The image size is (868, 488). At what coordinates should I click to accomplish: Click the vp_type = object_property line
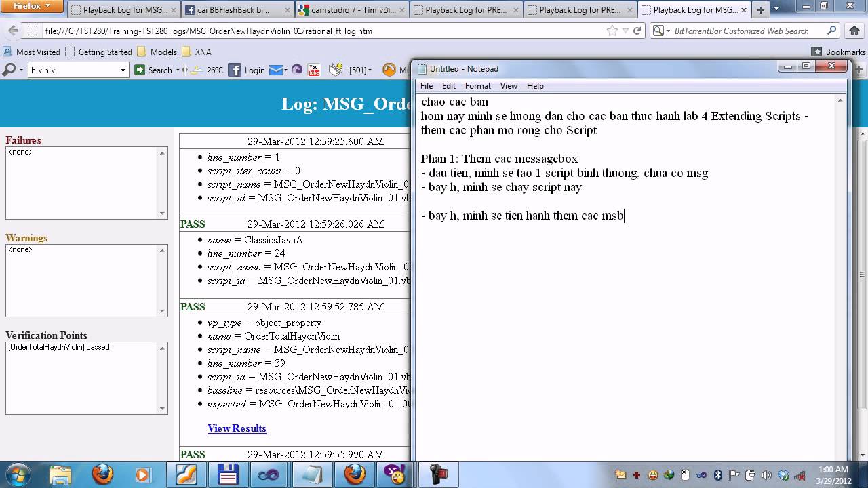(x=264, y=323)
